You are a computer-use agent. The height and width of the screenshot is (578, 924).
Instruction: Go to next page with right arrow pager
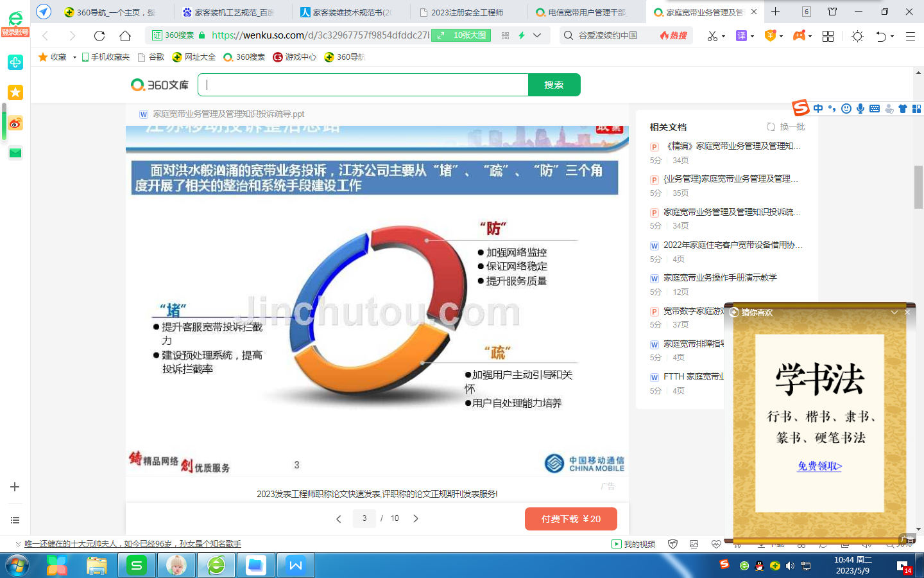pos(416,518)
